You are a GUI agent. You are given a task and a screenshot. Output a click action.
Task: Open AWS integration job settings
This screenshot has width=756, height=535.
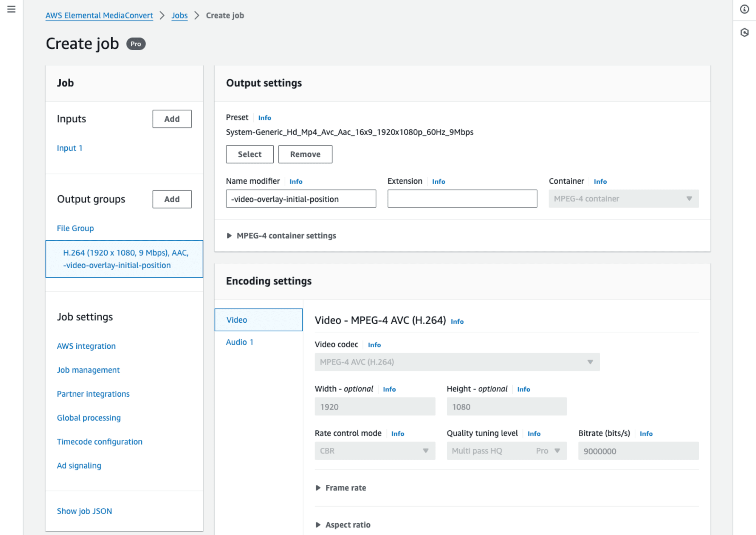point(86,346)
